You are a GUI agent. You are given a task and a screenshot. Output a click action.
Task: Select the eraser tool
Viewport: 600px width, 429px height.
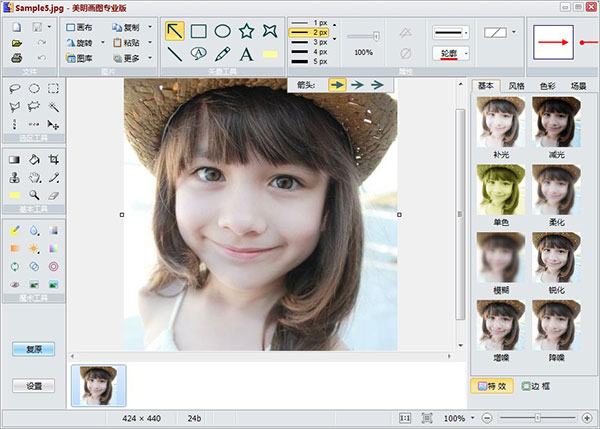54,195
